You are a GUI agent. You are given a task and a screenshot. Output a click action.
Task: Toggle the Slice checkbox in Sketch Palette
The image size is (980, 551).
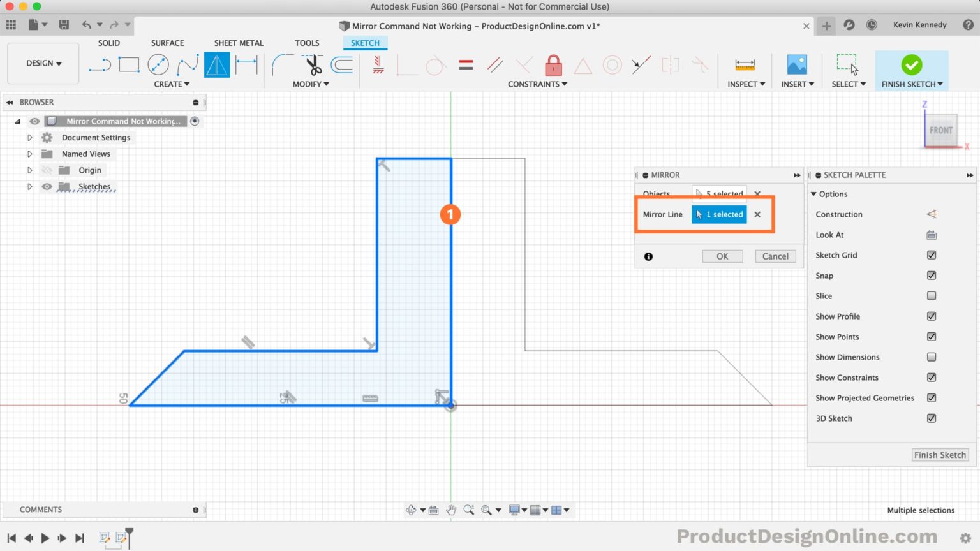[931, 295]
